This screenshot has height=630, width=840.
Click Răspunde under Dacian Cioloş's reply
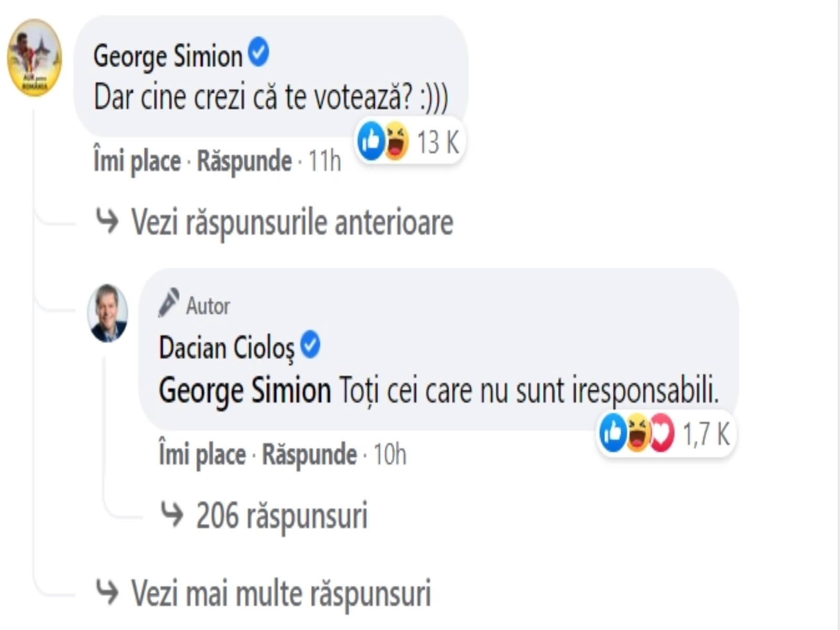309,455
